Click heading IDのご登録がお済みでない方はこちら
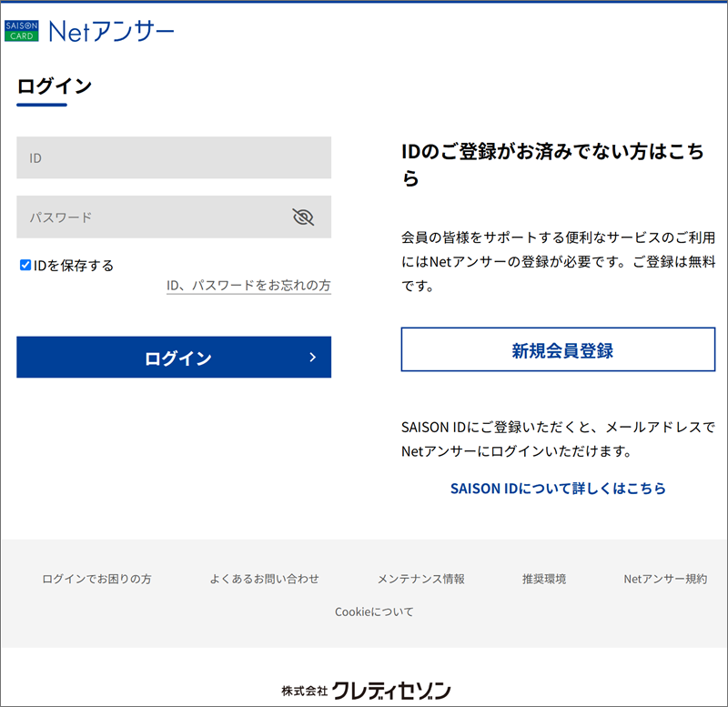728x707 pixels. [552, 165]
